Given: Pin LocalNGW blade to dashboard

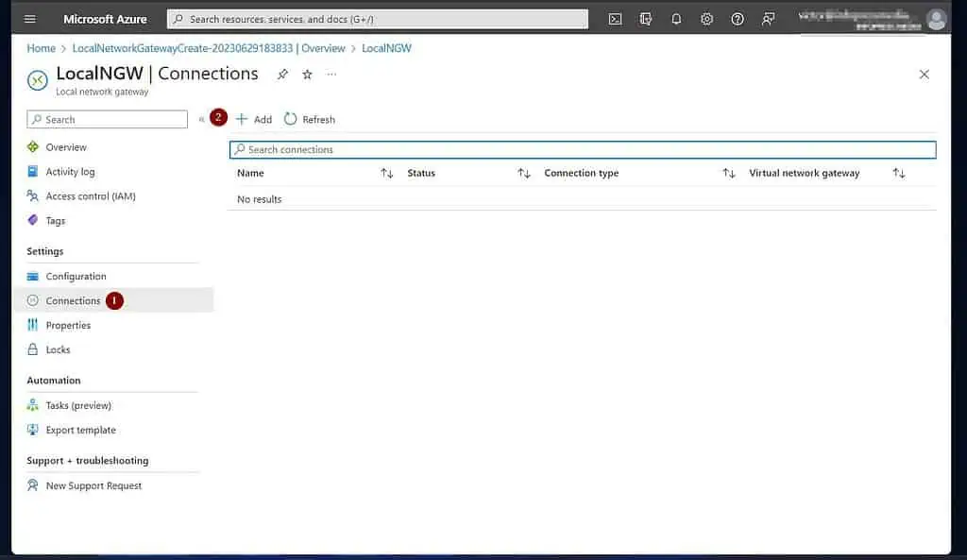Looking at the screenshot, I should [282, 75].
